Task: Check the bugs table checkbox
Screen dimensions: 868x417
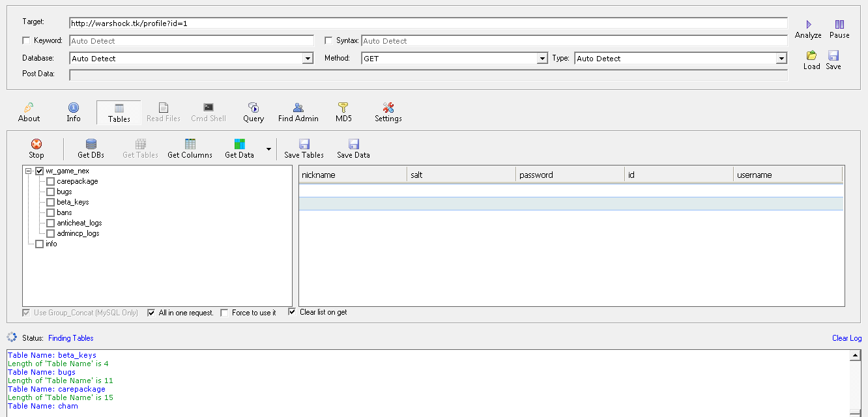Action: 50,192
